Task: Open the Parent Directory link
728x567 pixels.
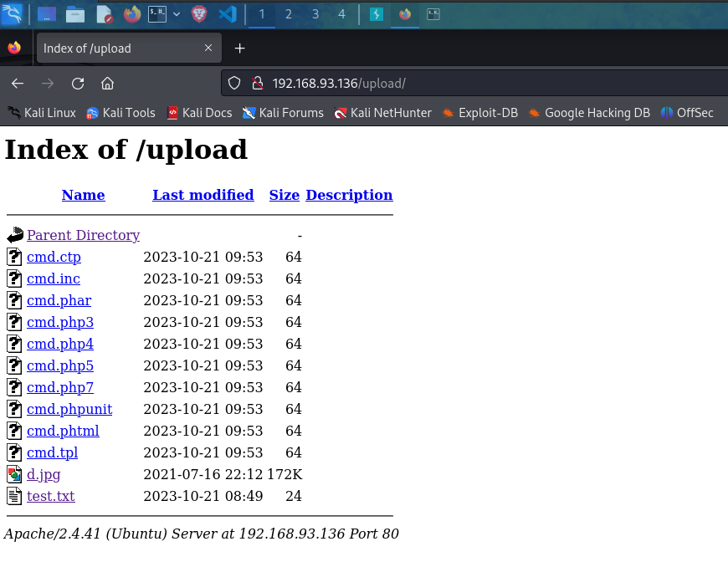Action: coord(83,235)
